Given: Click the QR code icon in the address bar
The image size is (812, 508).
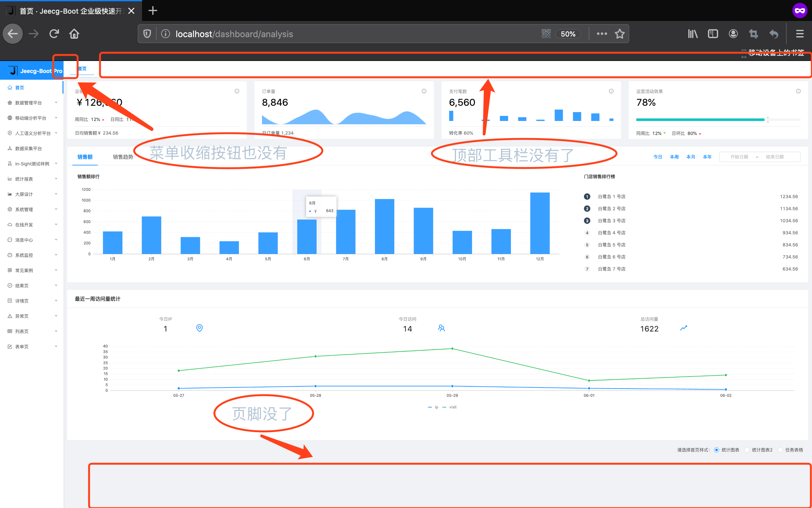Looking at the screenshot, I should [x=546, y=34].
